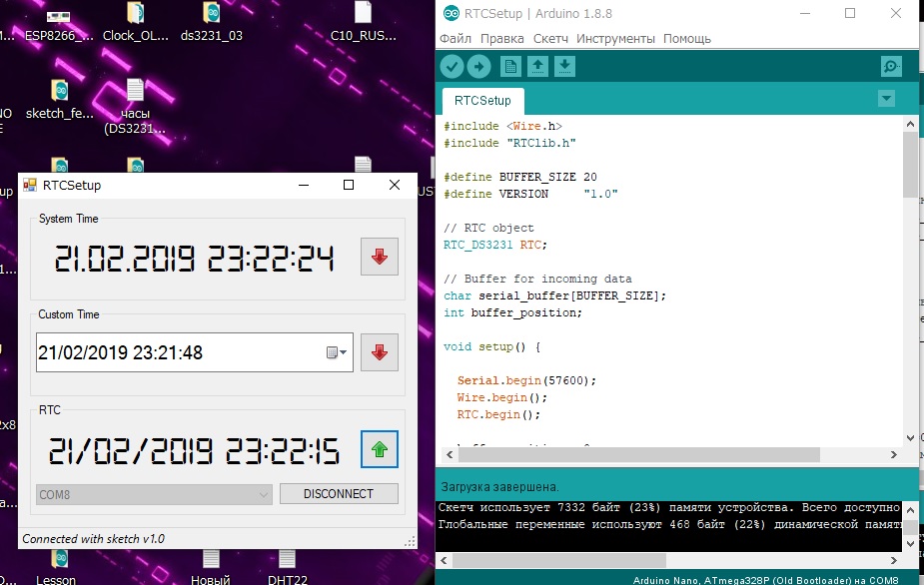Click the Upload arrow button in Arduino
Image resolution: width=924 pixels, height=585 pixels.
coord(479,67)
